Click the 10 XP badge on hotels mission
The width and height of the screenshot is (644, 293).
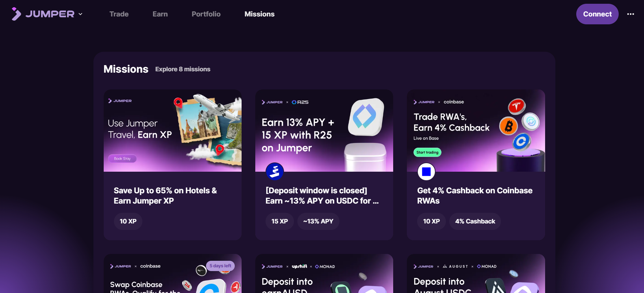click(x=128, y=221)
